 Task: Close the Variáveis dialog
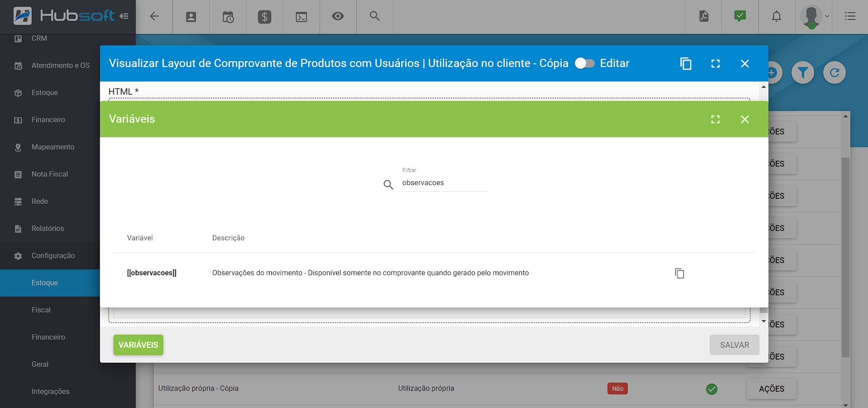pos(745,119)
